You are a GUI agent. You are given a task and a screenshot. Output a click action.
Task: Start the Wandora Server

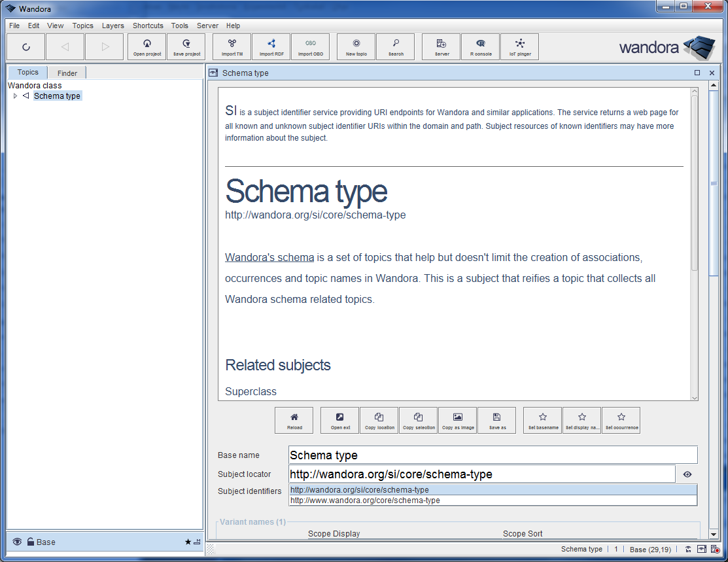(441, 46)
